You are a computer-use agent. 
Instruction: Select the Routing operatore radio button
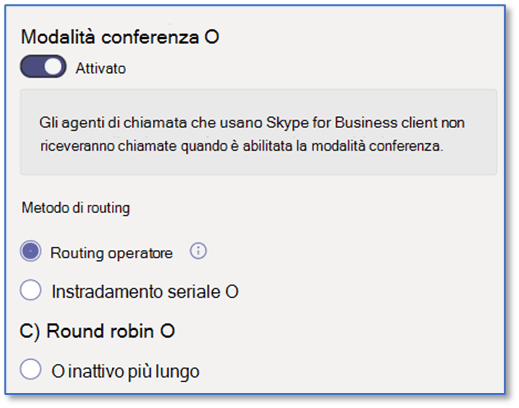(30, 251)
